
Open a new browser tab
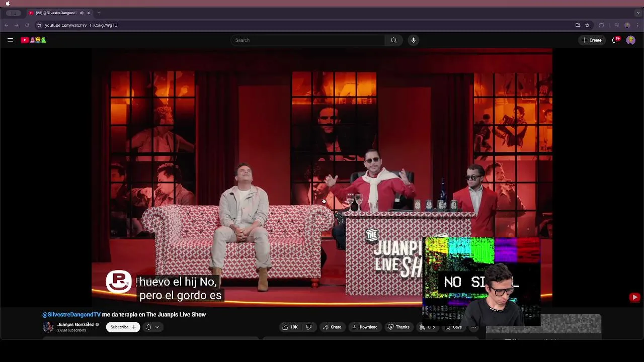coord(99,13)
